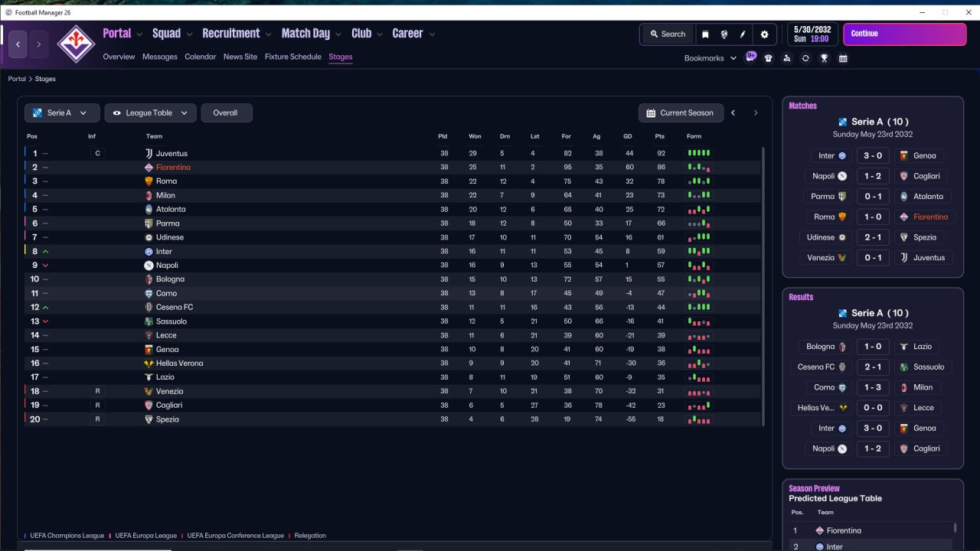Click the Search button
This screenshot has width=980, height=551.
[668, 34]
